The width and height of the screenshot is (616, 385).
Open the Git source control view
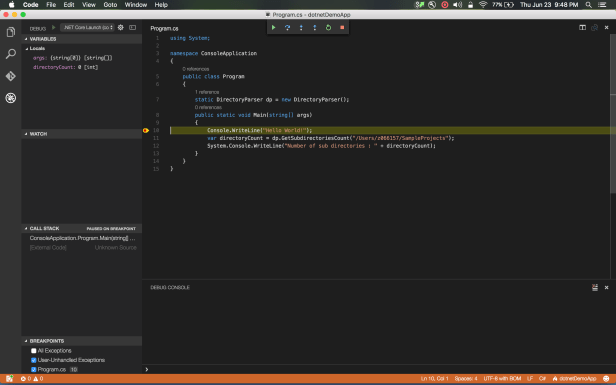(11, 76)
